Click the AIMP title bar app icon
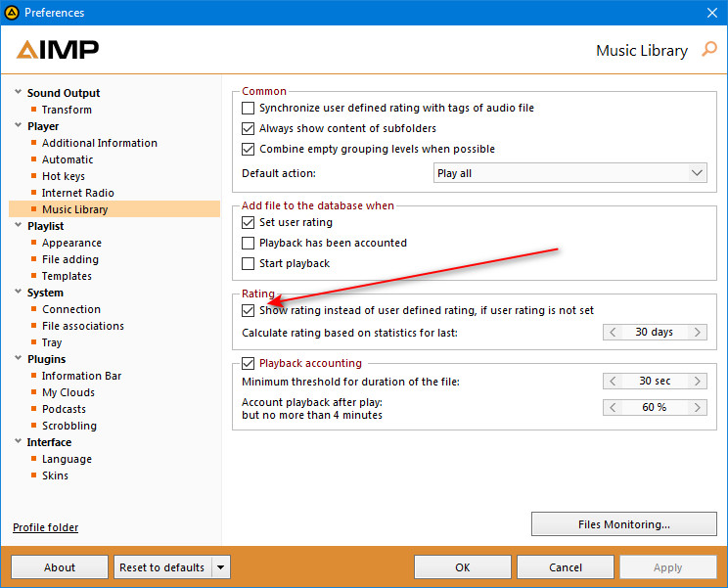This screenshot has height=588, width=728. (x=12, y=13)
